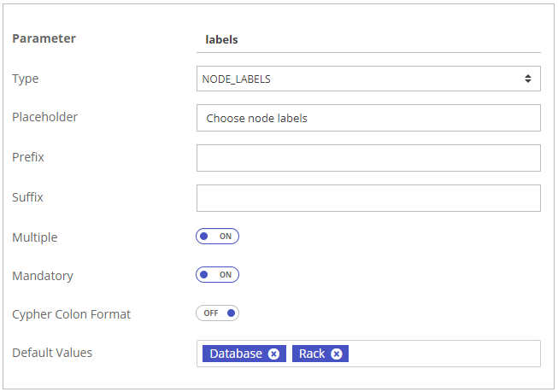Click the Mandatory label text

[x=43, y=276]
